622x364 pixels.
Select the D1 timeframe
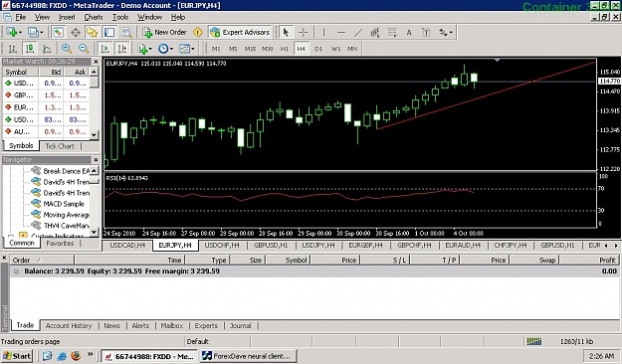pyautogui.click(x=318, y=49)
